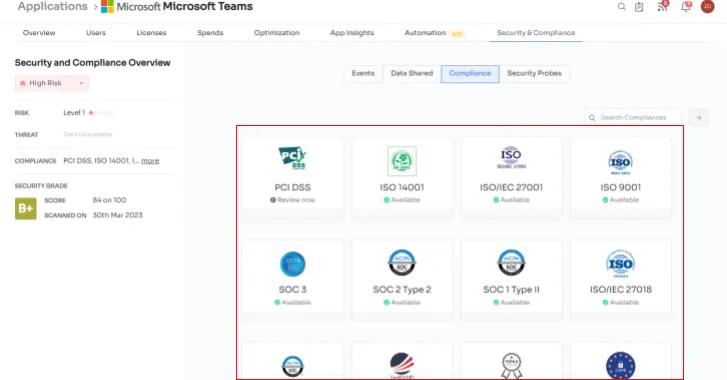Show the Security Probes sub-tab
The width and height of the screenshot is (727, 380).
(x=534, y=74)
